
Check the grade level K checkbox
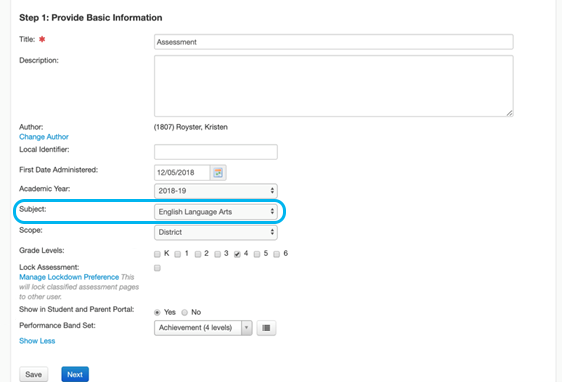pos(157,254)
